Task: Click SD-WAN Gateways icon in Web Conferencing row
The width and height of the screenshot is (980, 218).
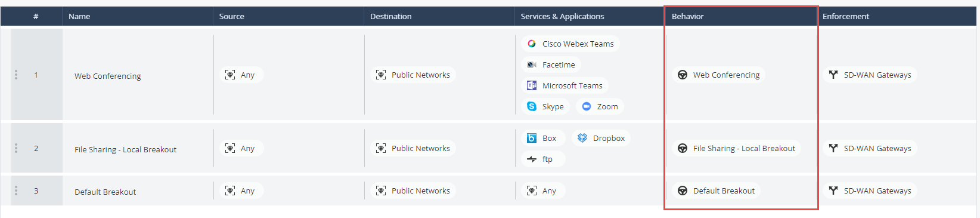Action: pyautogui.click(x=833, y=75)
